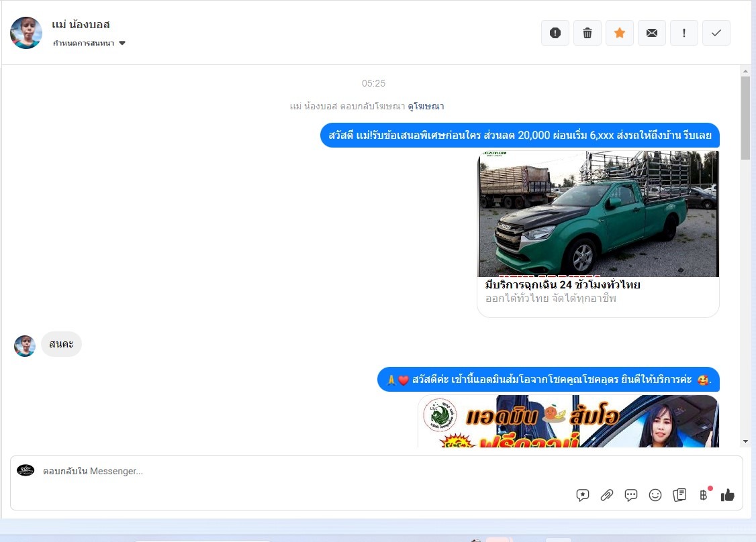Image resolution: width=756 pixels, height=542 pixels.
Task: Toggle the orange star follow-up marker
Action: [620, 33]
